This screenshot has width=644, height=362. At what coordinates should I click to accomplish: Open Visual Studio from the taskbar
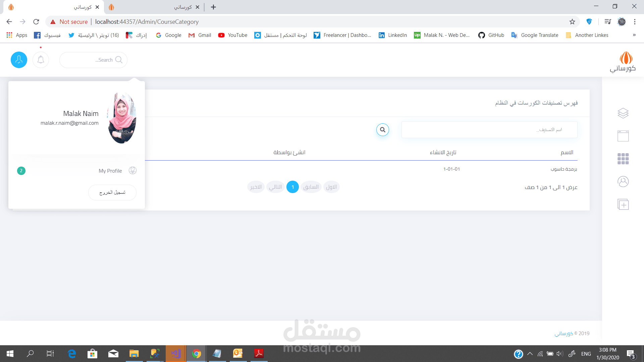[x=176, y=354]
